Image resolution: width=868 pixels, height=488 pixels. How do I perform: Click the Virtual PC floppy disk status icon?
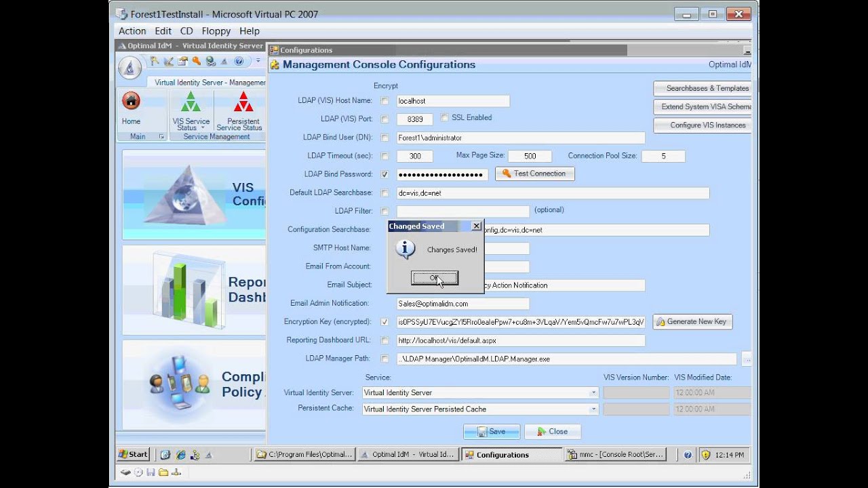tap(151, 472)
